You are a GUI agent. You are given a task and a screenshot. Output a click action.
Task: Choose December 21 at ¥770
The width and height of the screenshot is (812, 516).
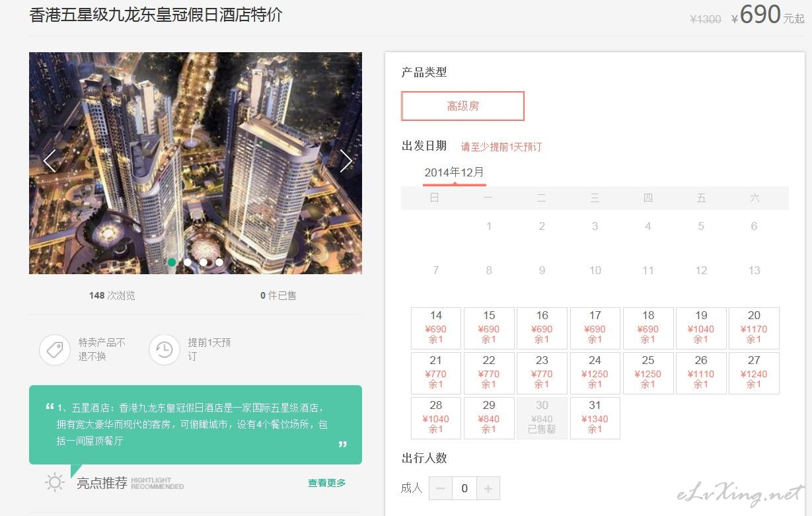(x=436, y=373)
